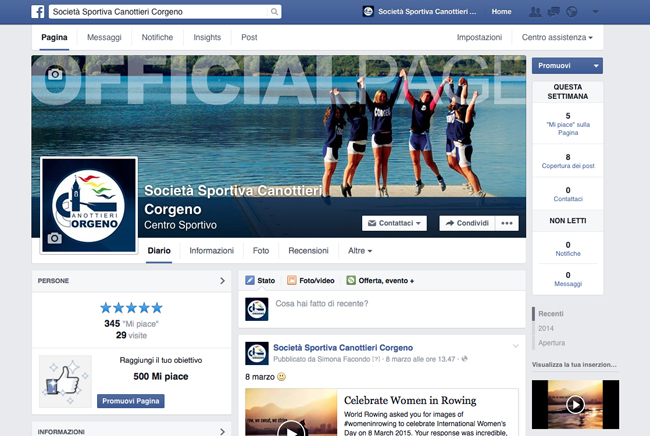
Task: Select the Diario tab
Action: point(159,251)
